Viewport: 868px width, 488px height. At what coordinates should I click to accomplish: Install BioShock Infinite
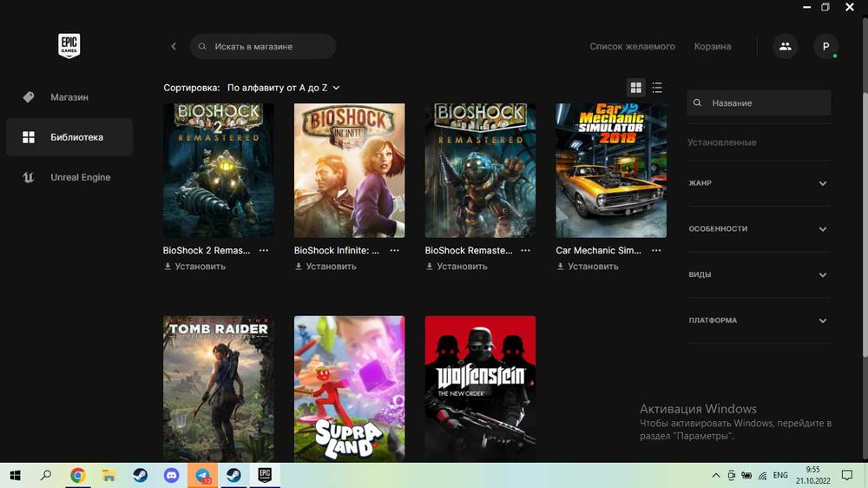pyautogui.click(x=326, y=267)
